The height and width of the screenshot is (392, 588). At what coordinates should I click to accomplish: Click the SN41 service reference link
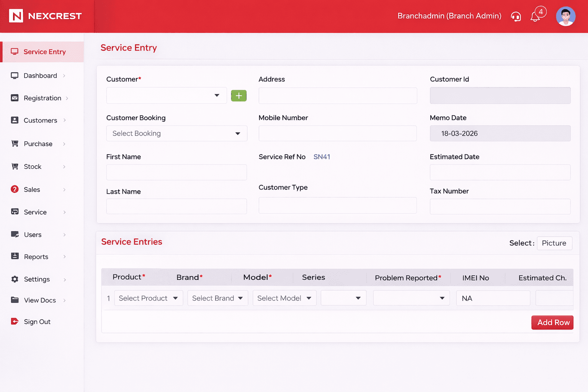pos(322,157)
